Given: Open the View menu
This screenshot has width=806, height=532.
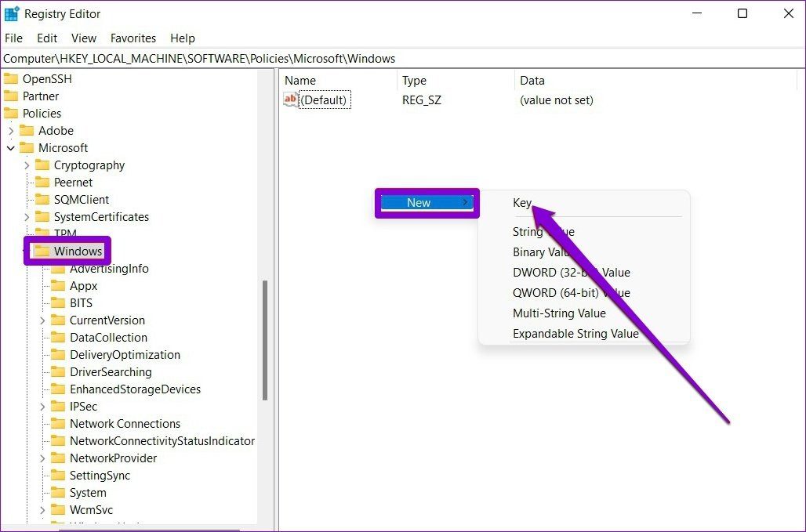Looking at the screenshot, I should [x=83, y=38].
